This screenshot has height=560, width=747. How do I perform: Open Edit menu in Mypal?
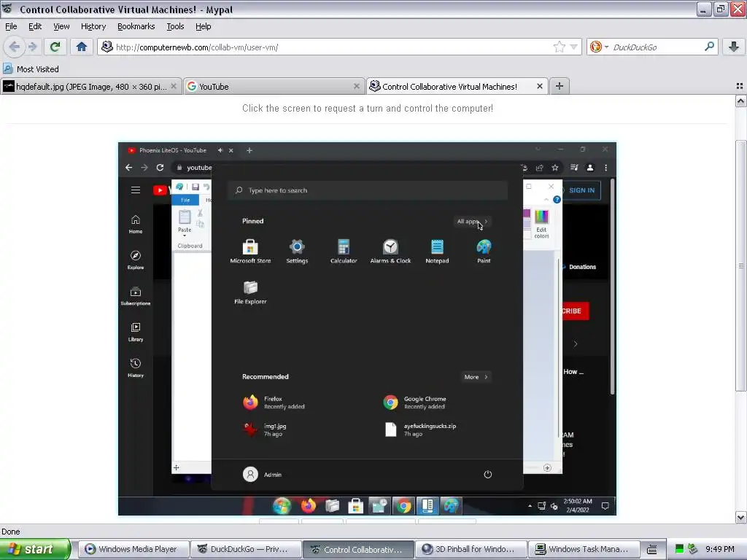coord(35,26)
